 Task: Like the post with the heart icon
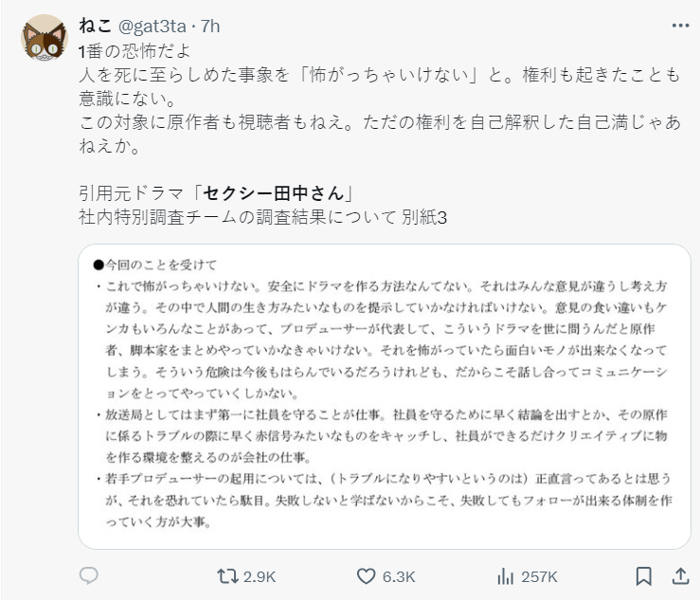(x=367, y=575)
